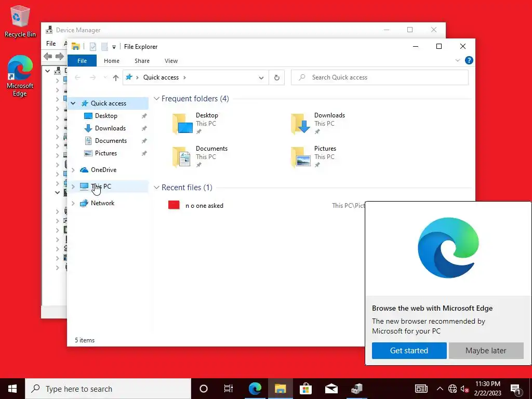Expand the Network tree node
The width and height of the screenshot is (532, 399).
pos(73,203)
